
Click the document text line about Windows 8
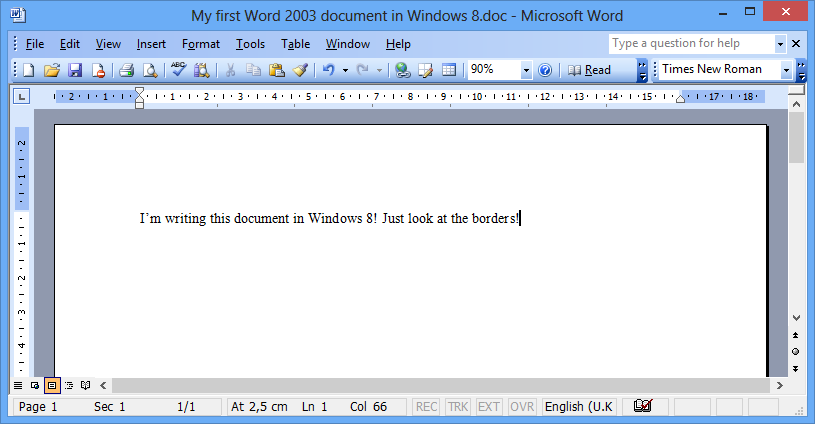point(330,218)
